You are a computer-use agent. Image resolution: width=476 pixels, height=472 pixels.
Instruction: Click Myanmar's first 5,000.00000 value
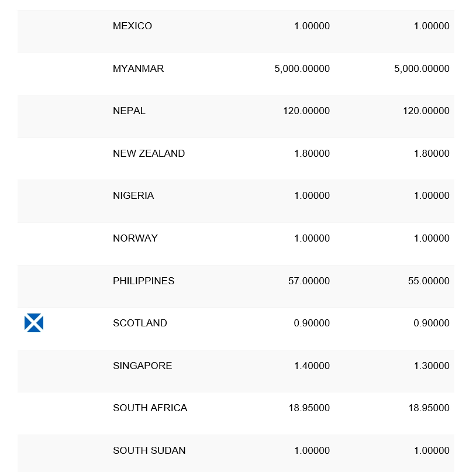coord(302,69)
